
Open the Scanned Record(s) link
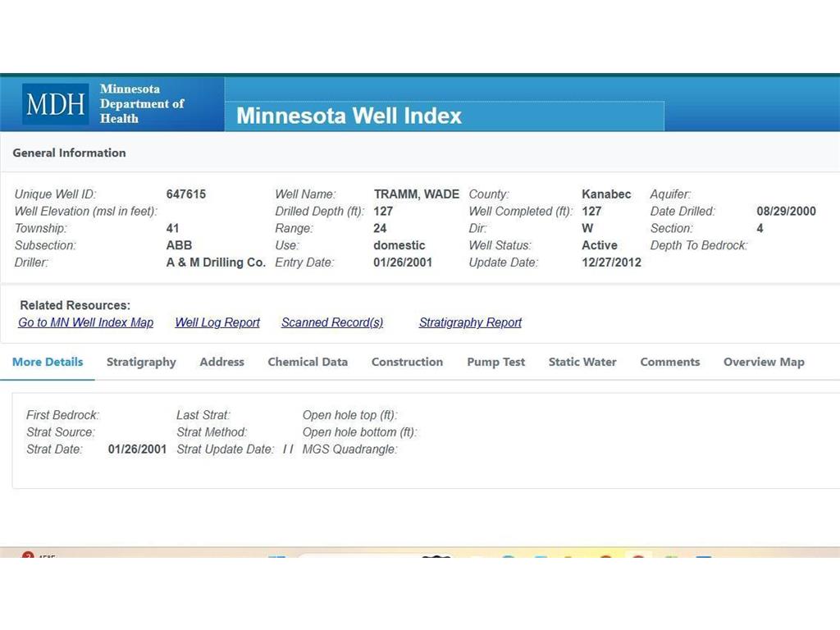coord(332,322)
